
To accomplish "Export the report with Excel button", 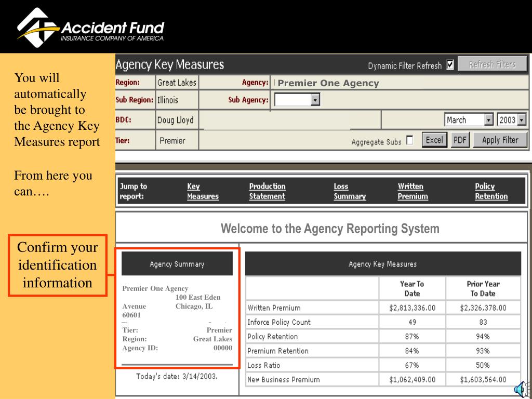I will click(x=434, y=140).
